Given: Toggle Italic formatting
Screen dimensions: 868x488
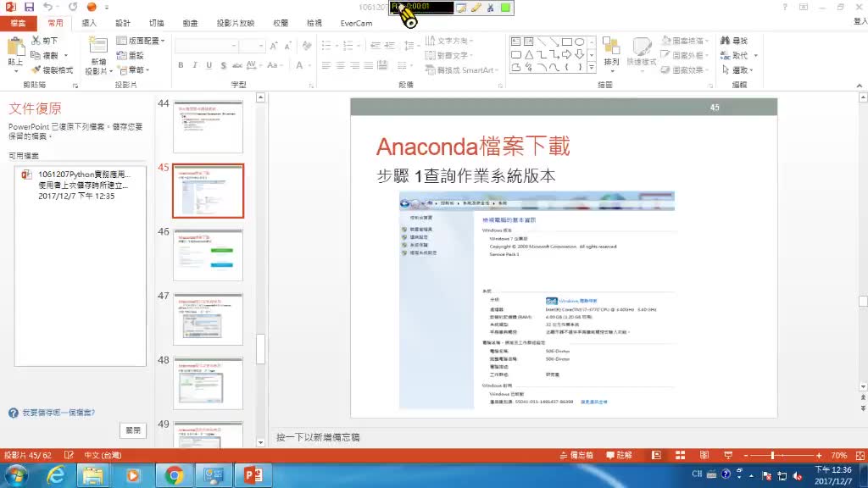Looking at the screenshot, I should click(x=194, y=65).
